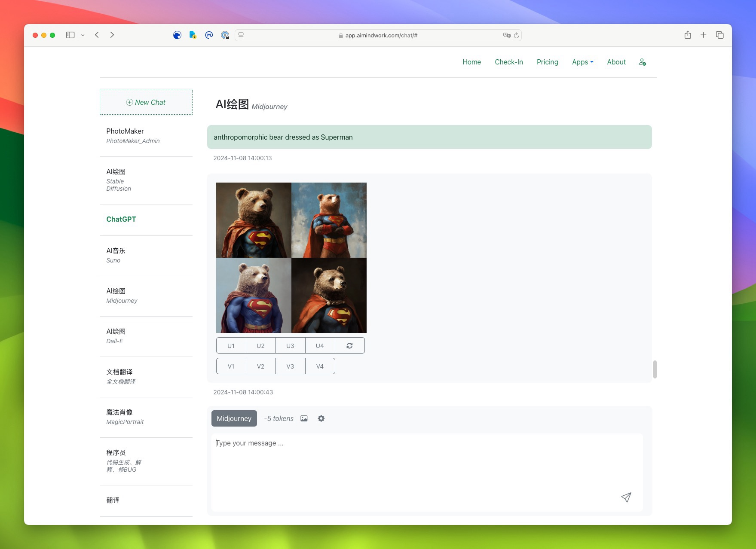Attach an image with picture icon
The image size is (756, 549).
click(304, 418)
